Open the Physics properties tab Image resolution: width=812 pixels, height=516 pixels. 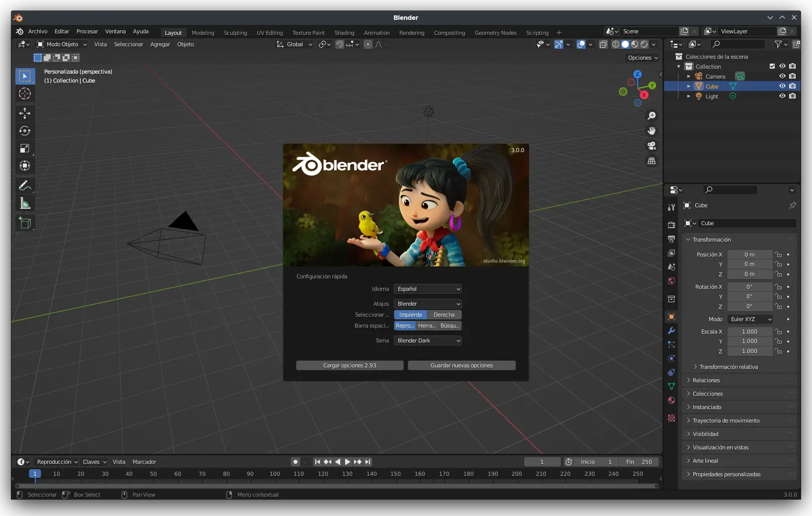point(671,358)
